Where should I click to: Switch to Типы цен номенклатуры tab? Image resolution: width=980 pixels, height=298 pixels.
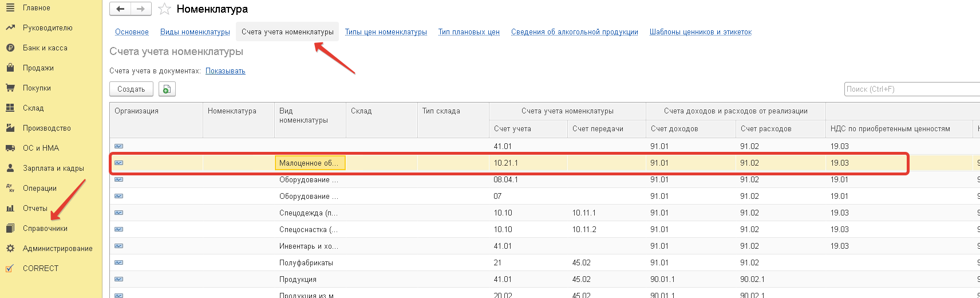tap(386, 32)
